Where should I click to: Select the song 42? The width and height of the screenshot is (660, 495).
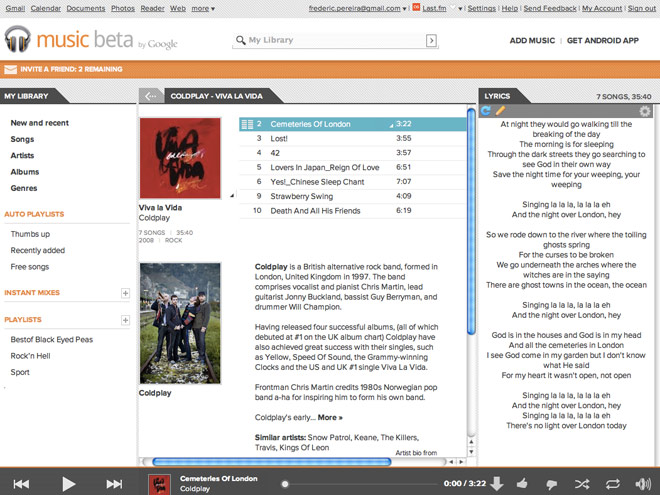(353, 153)
